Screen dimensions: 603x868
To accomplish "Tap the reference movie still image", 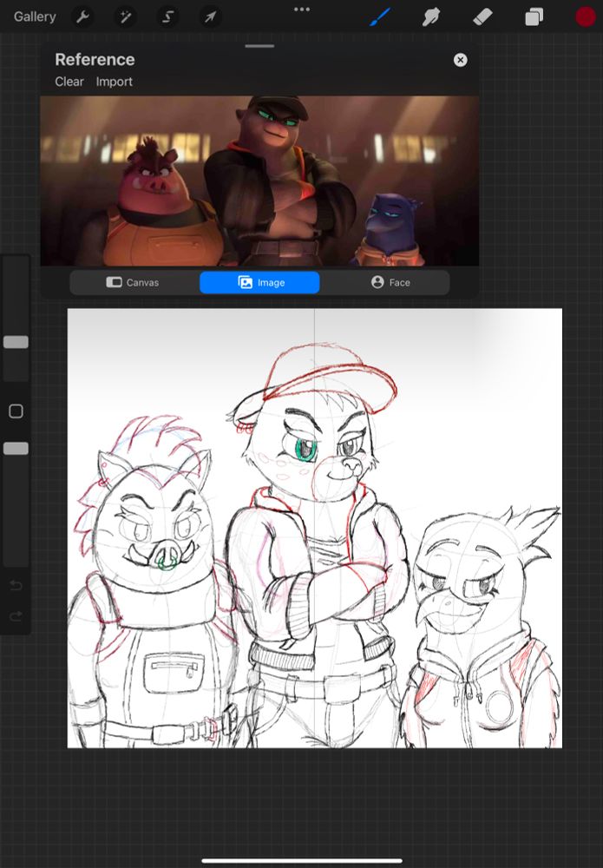I will 259,181.
